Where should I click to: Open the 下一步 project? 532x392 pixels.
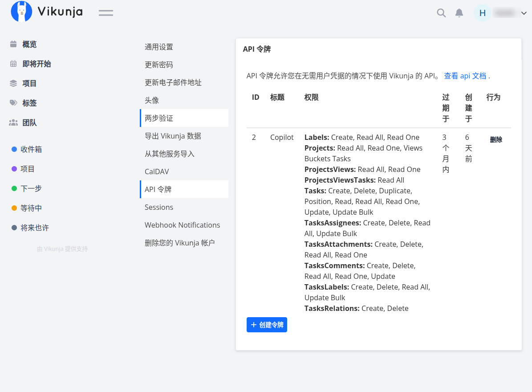pyautogui.click(x=31, y=188)
